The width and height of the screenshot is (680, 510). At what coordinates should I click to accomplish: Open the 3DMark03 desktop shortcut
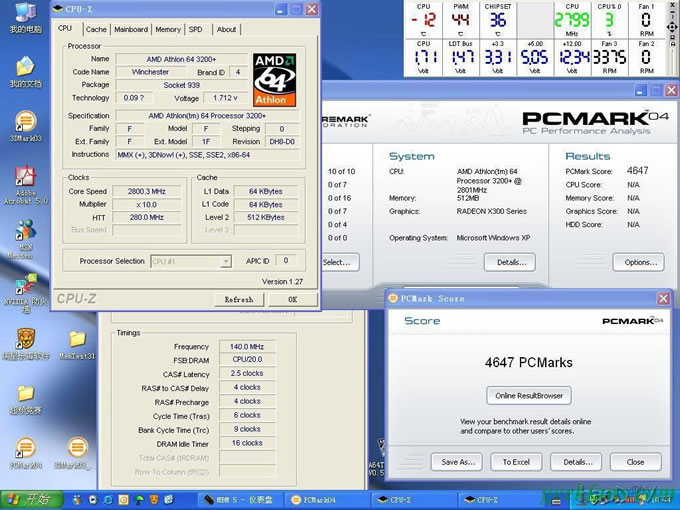click(x=24, y=123)
